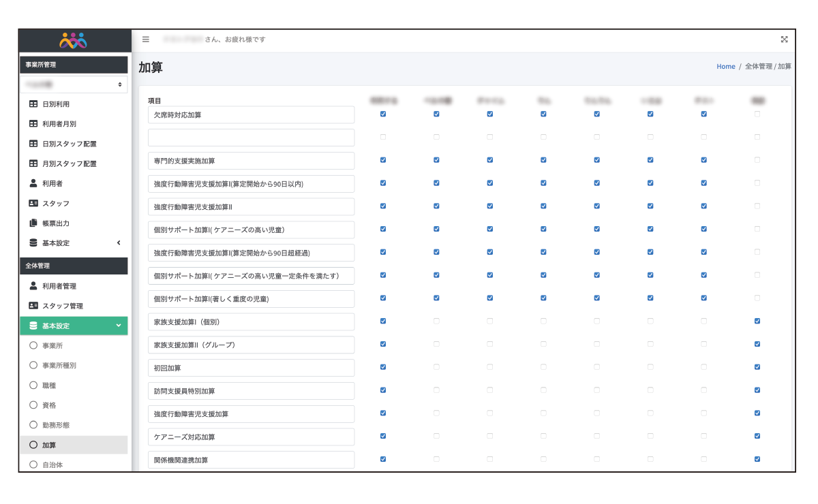This screenshot has width=818, height=504.
Task: Edit the 初回加算 name field
Action: pyautogui.click(x=252, y=368)
